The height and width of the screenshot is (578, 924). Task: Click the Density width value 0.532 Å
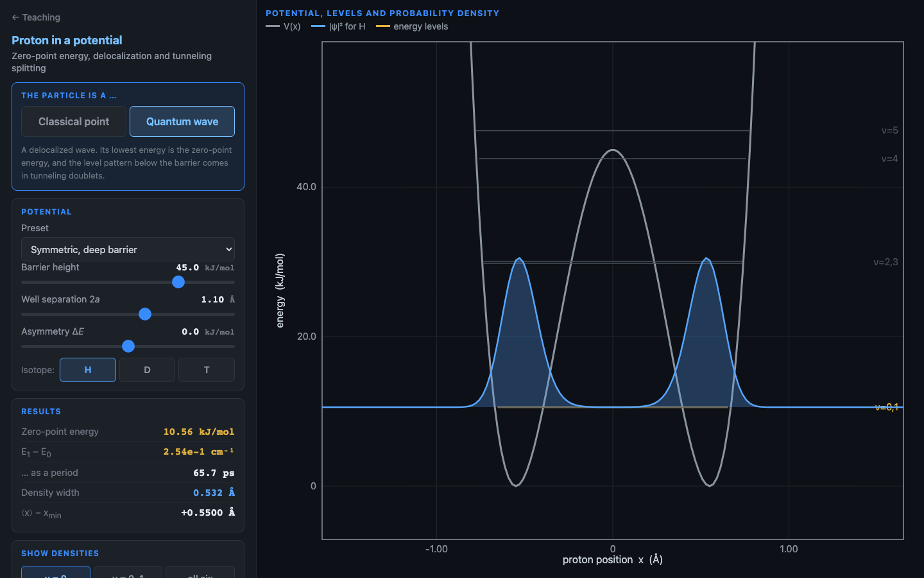click(x=214, y=493)
